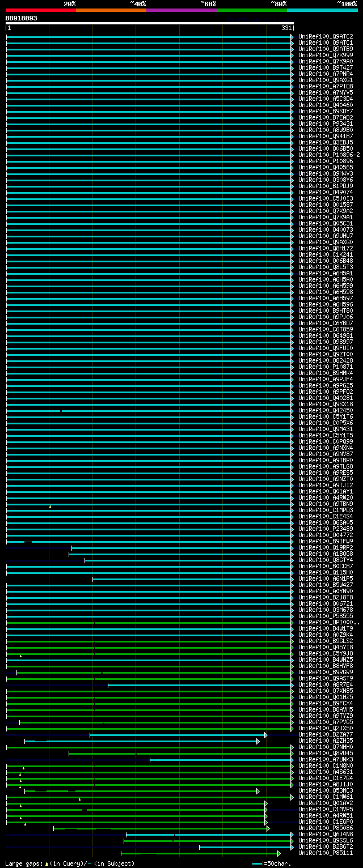Open hit UniRef100_A9TBN9
Screen dimensions: 363x868
click(x=326, y=504)
